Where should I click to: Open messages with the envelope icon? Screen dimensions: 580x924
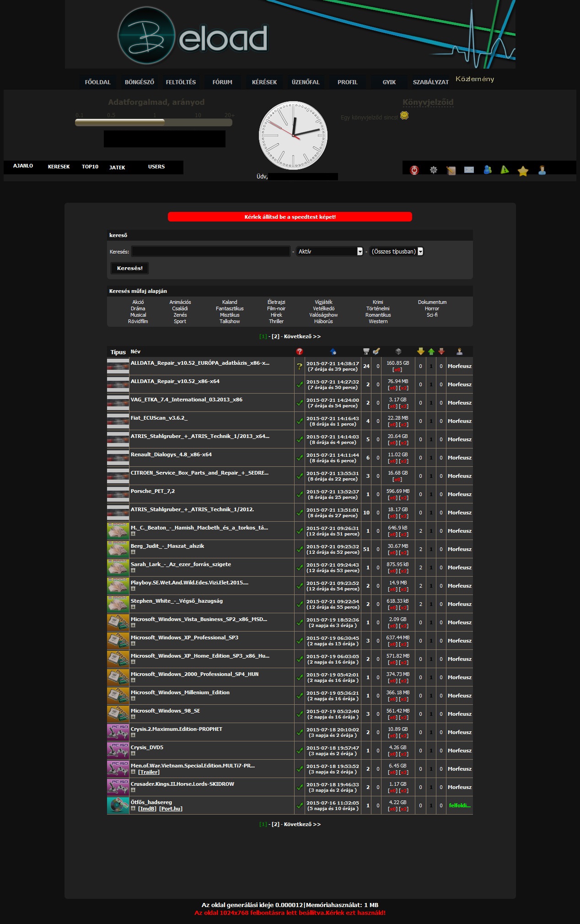469,170
